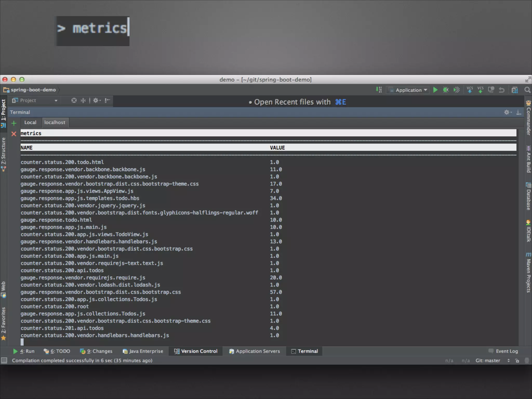
Task: Close terminal session with red X
Action: coord(14,134)
